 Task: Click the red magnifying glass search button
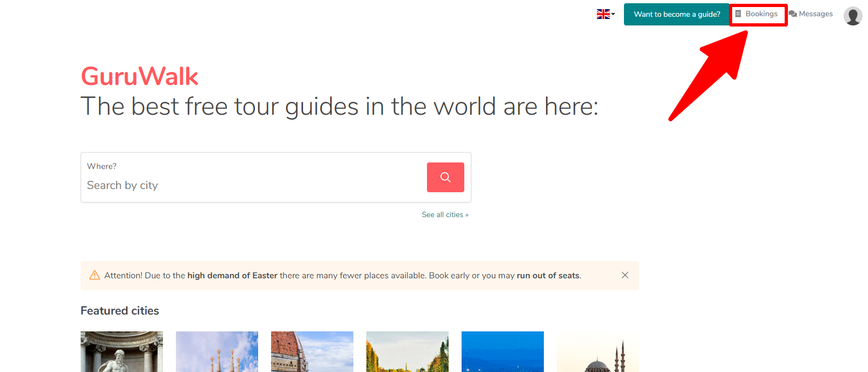click(445, 177)
